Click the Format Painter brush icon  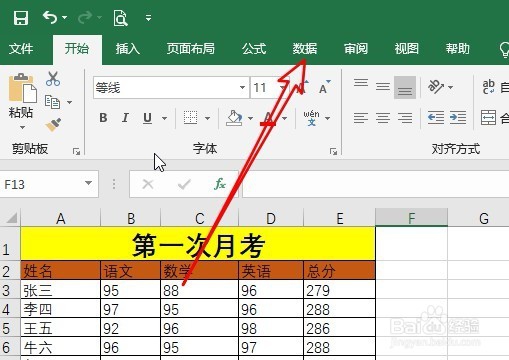[54, 125]
